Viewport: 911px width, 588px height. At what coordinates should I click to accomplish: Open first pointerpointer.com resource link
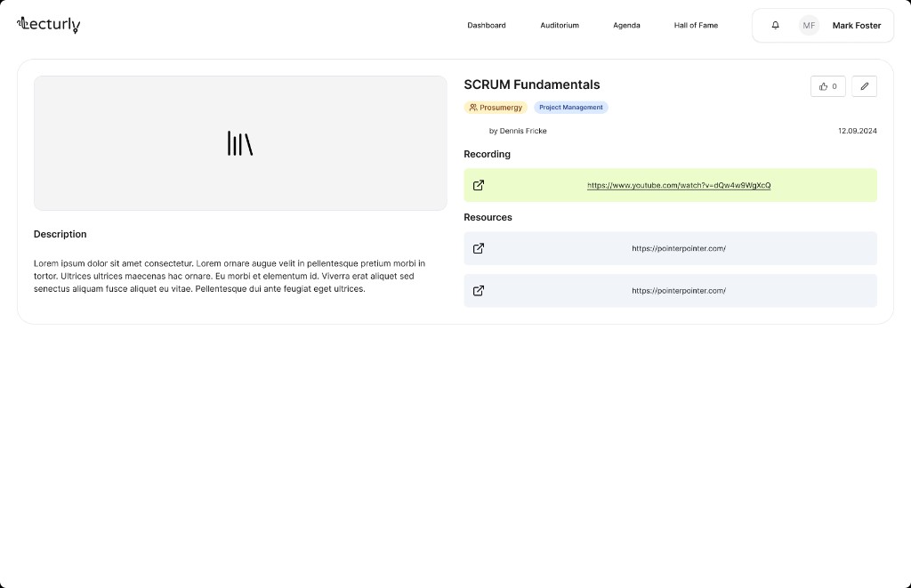tap(679, 248)
